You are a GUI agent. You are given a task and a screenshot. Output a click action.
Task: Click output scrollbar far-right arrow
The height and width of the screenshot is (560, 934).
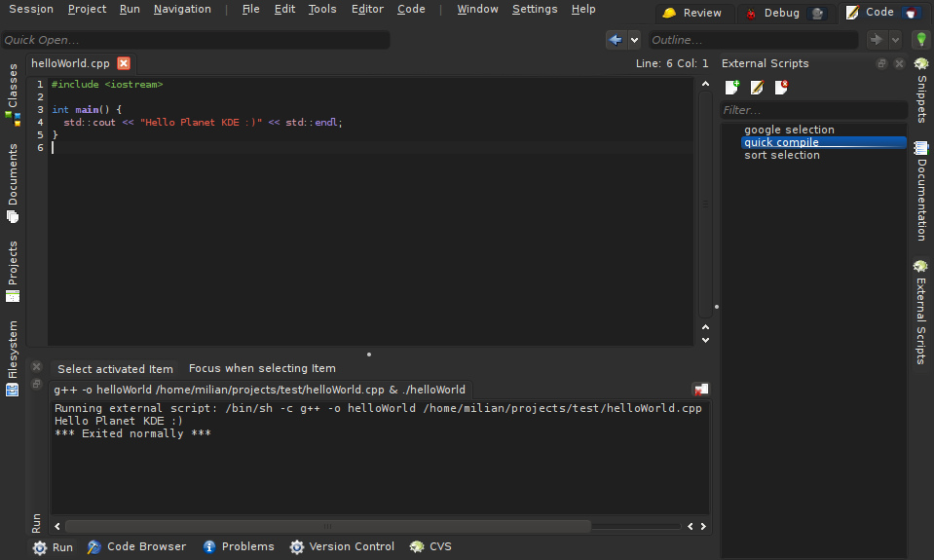point(703,526)
